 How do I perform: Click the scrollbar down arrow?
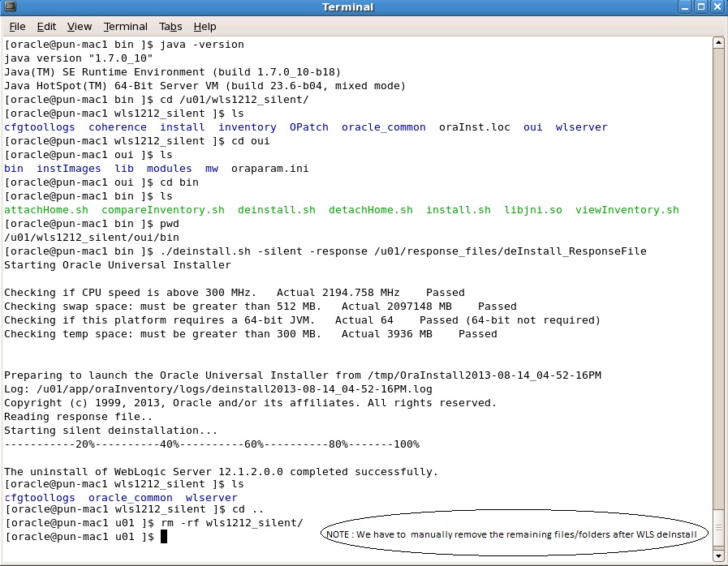click(718, 555)
